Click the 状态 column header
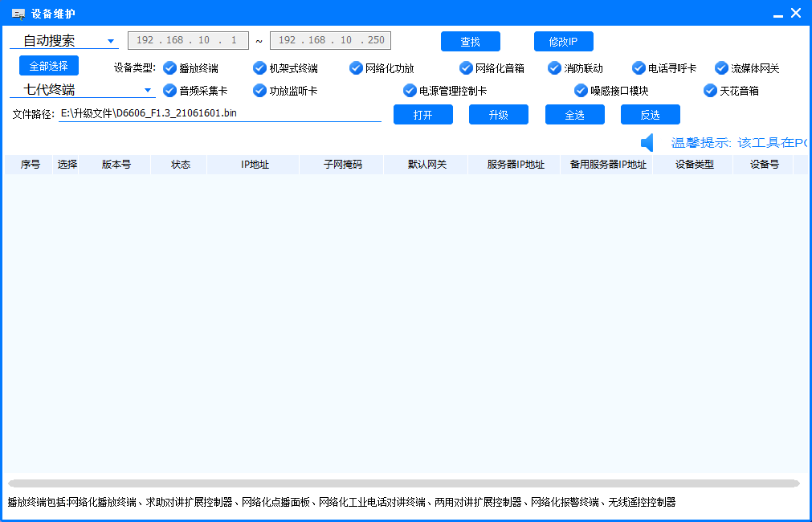 [x=180, y=164]
